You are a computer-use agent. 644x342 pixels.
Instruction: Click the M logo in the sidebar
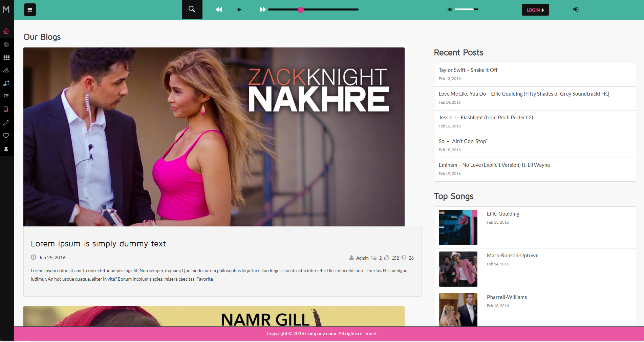[x=6, y=9]
